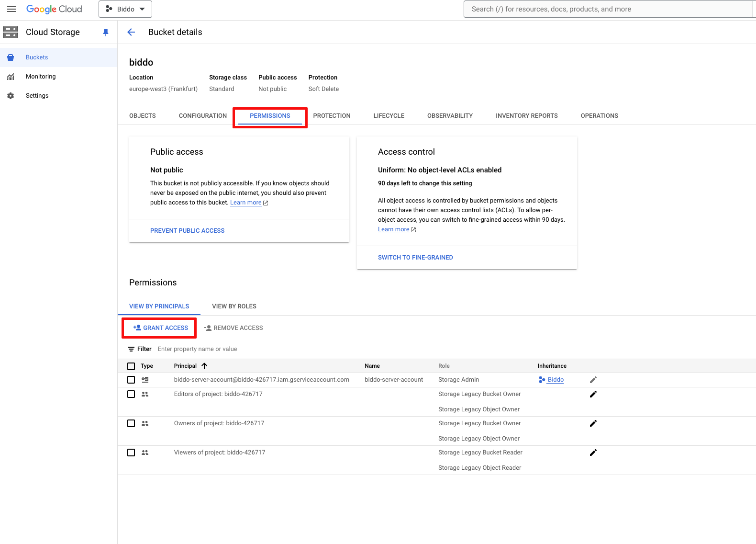Click the Storage Legacy Object Reader role text
Viewport: 756px width, 544px height.
point(480,468)
